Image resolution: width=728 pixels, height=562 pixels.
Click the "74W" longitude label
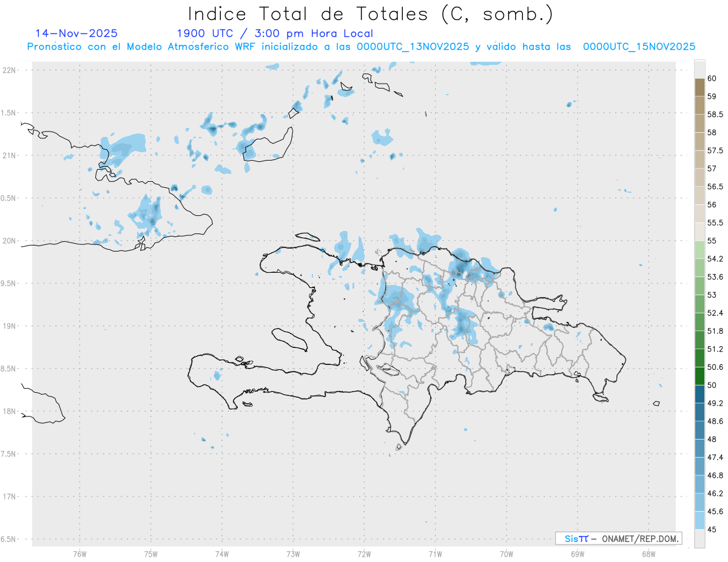tap(222, 554)
